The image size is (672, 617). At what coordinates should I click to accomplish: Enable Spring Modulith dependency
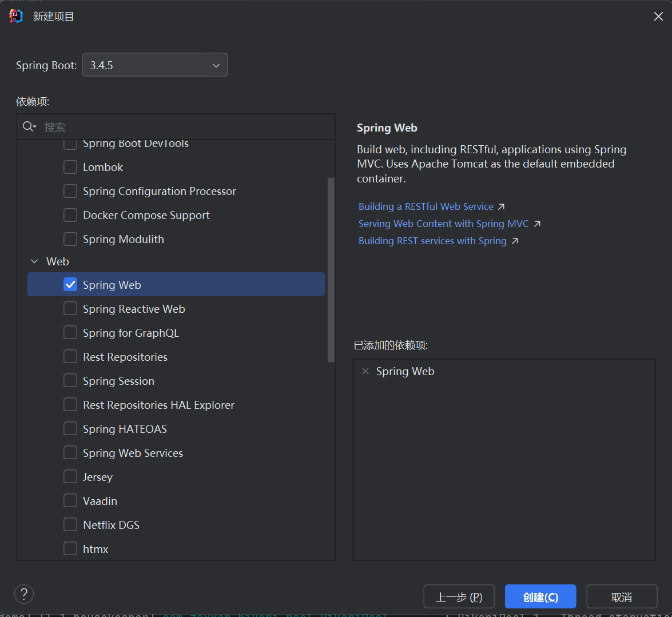coord(70,238)
